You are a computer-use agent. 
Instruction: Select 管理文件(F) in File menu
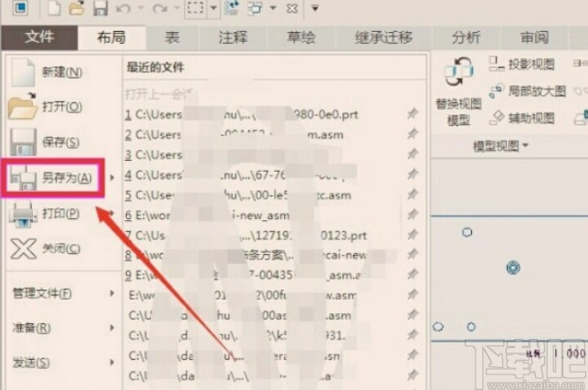42,293
